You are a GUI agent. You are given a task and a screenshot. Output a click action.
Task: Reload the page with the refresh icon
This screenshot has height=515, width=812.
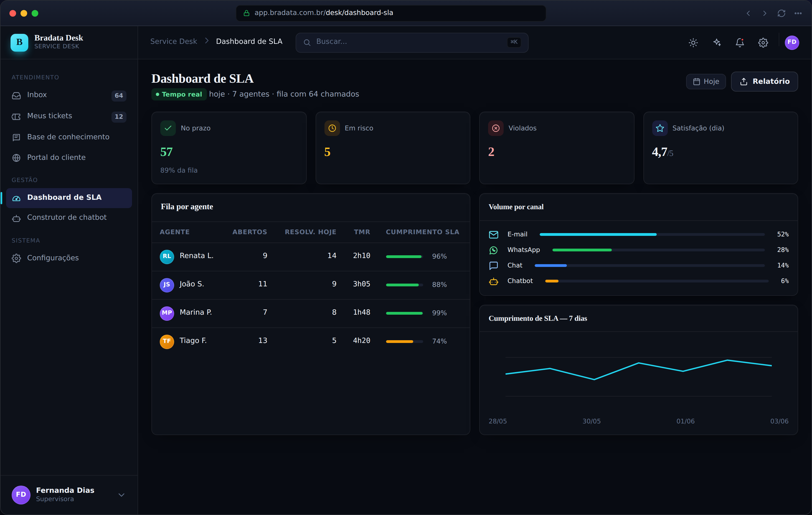pyautogui.click(x=781, y=13)
